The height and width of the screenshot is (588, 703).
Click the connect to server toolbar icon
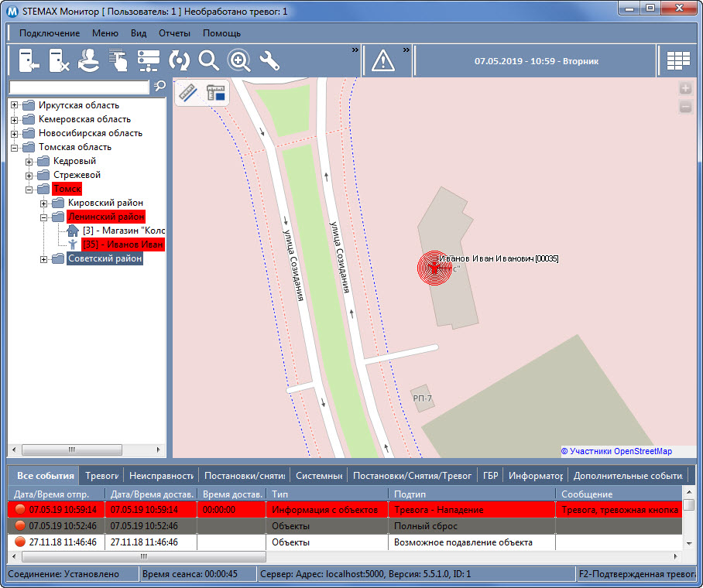[x=29, y=60]
